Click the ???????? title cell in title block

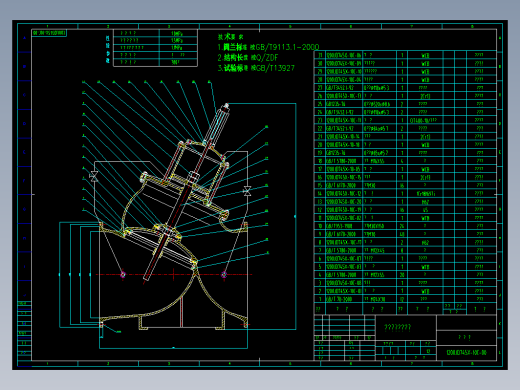point(406,327)
